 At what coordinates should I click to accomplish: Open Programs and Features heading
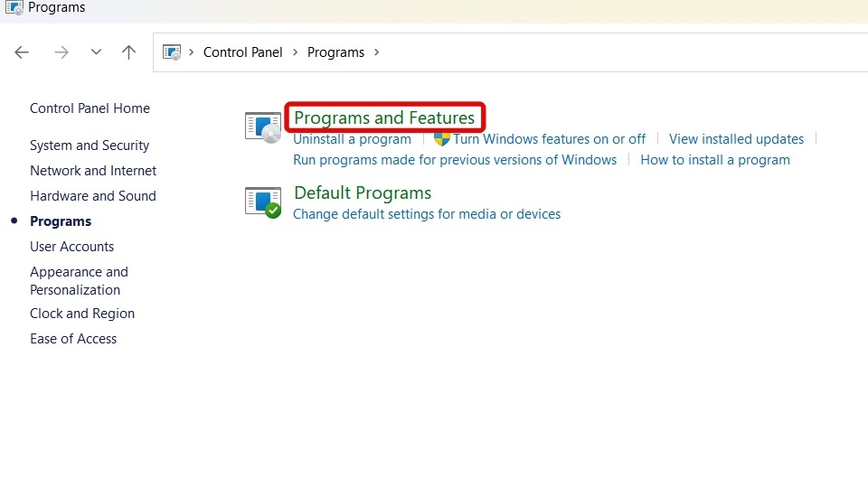pos(384,117)
